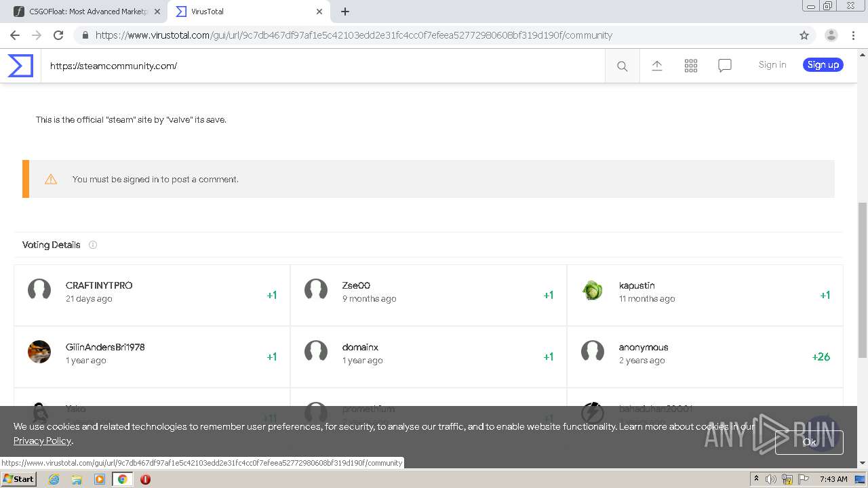Click anonymous user's avatar icon
The height and width of the screenshot is (488, 868).
click(x=593, y=352)
